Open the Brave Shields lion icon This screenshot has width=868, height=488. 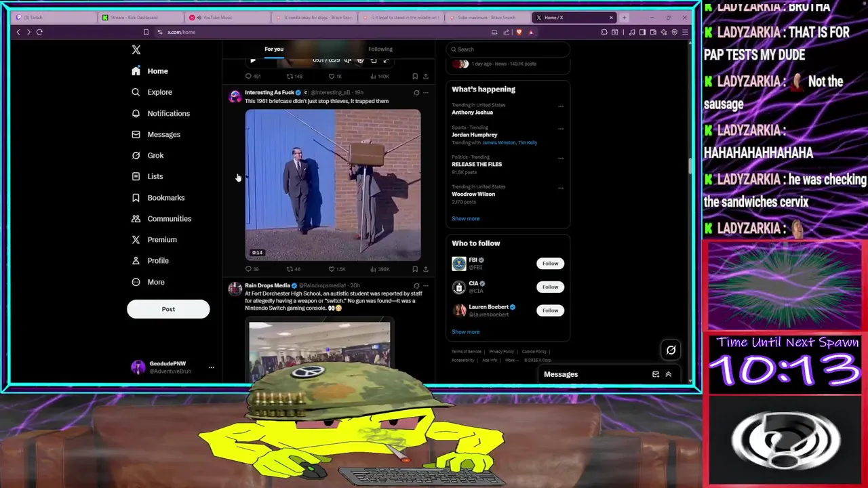[x=519, y=32]
